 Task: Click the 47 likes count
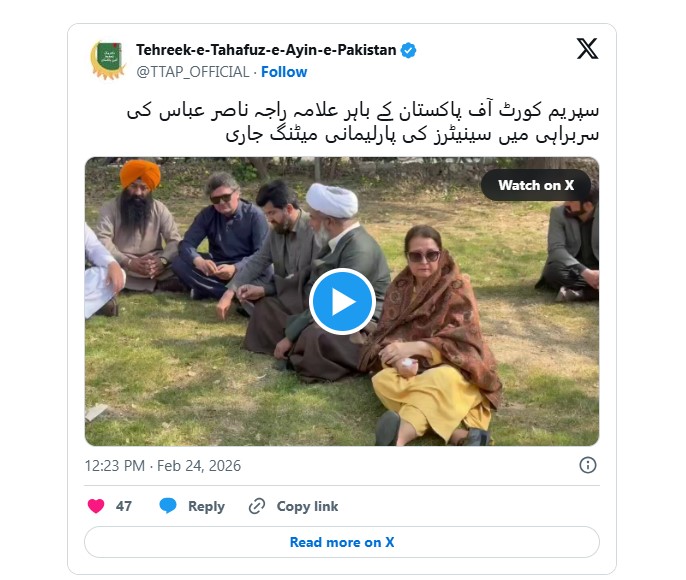coord(124,506)
